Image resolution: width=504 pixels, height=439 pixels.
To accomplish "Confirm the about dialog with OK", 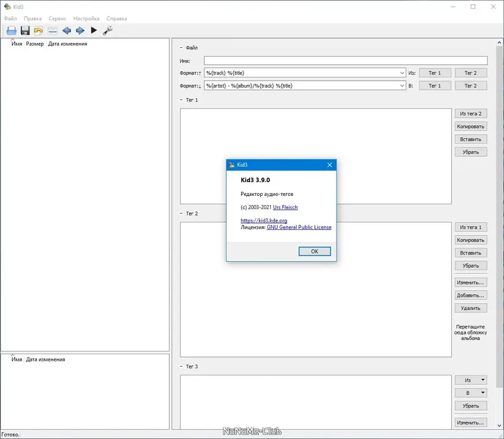I will point(314,251).
